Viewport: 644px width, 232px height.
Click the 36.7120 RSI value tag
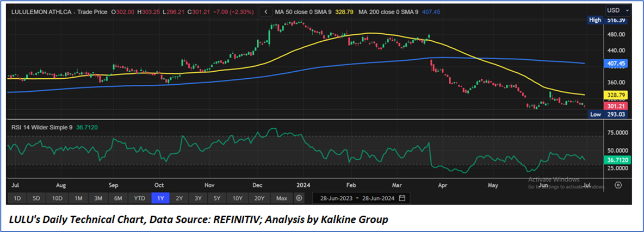click(x=616, y=160)
